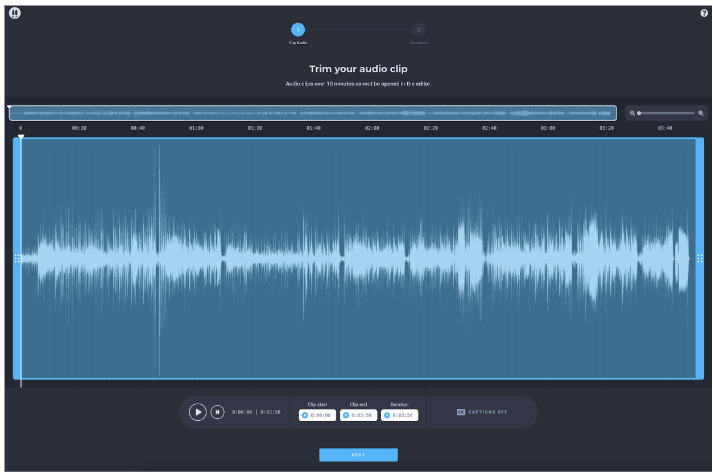Adjust the waveform zoom slider

click(666, 113)
